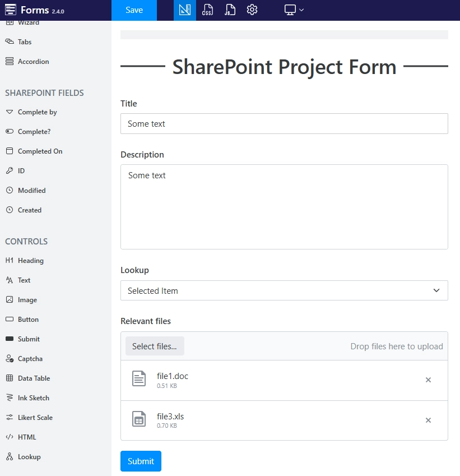The image size is (460, 476).
Task: Pick the Submit control icon in sidebar
Action: 10,339
